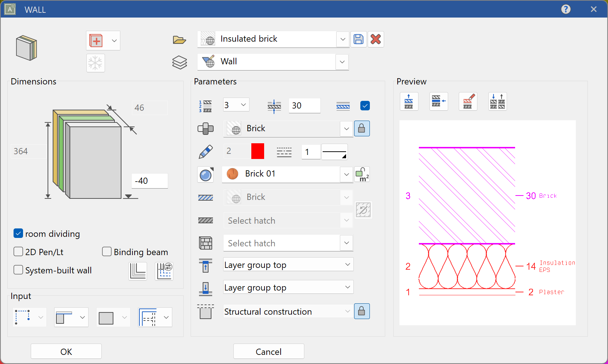Click the layer thickness arrows icon
Screen dimensions: 608x364
coord(274,106)
